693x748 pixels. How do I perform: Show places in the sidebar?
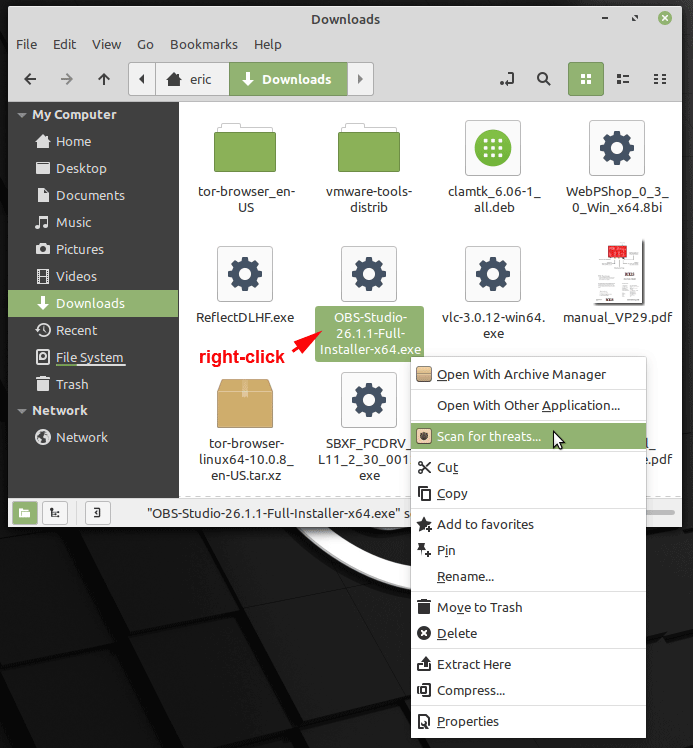point(25,513)
